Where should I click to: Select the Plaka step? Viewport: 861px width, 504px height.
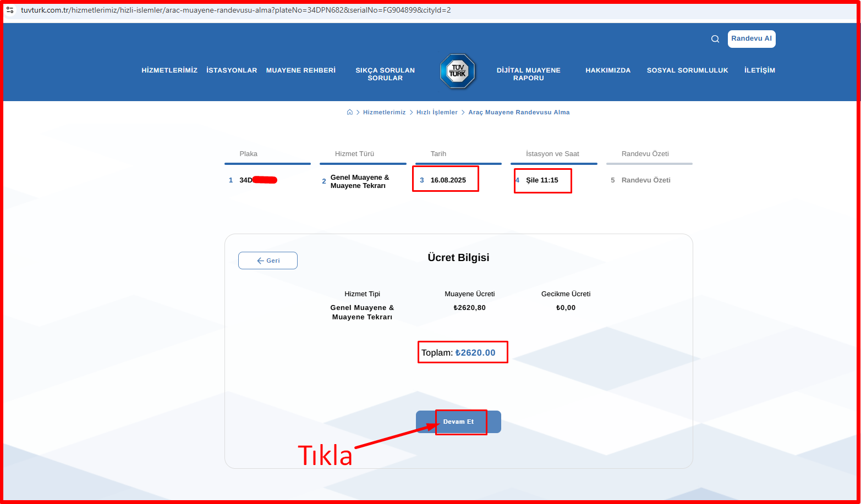coord(267,168)
